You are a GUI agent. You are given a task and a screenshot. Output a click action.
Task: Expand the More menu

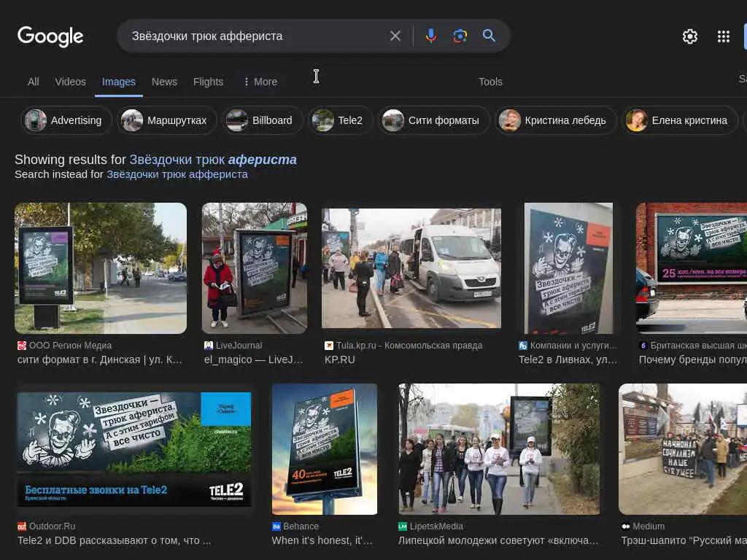click(260, 82)
